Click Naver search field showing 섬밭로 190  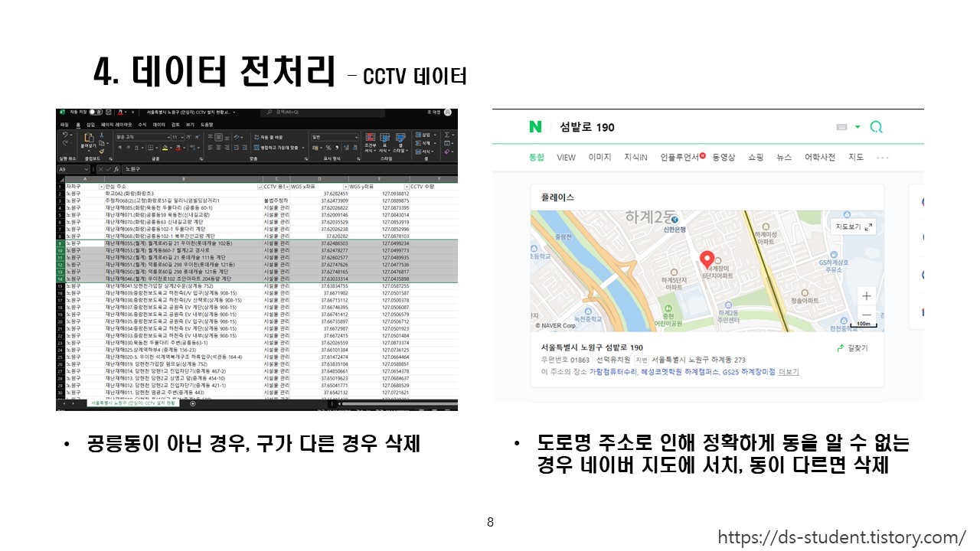pos(587,127)
